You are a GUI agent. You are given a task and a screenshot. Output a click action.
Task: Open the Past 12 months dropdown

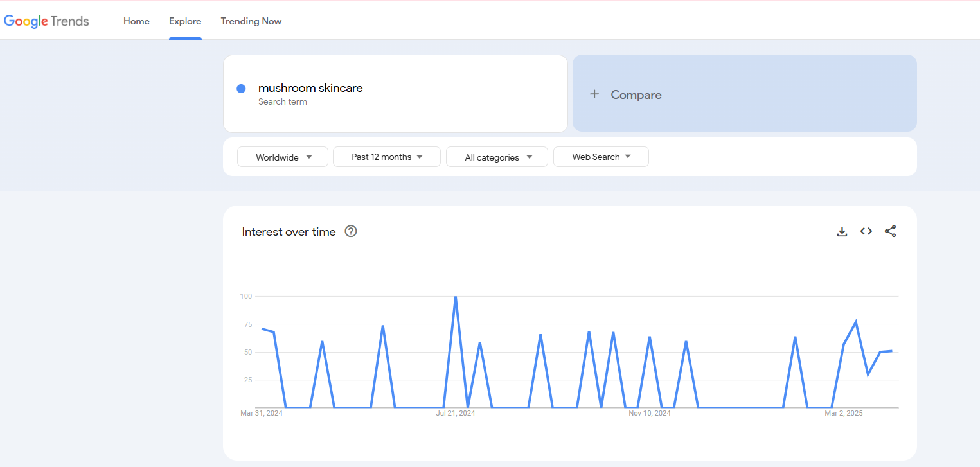387,157
